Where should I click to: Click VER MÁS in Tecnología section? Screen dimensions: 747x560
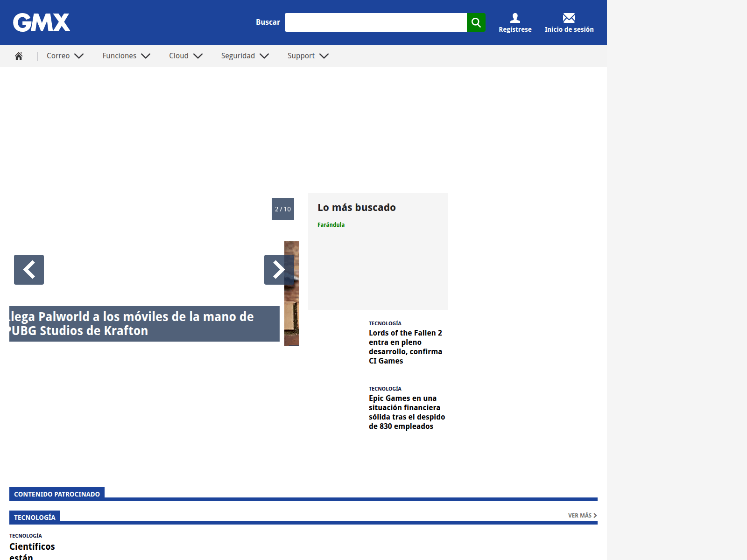(582, 516)
